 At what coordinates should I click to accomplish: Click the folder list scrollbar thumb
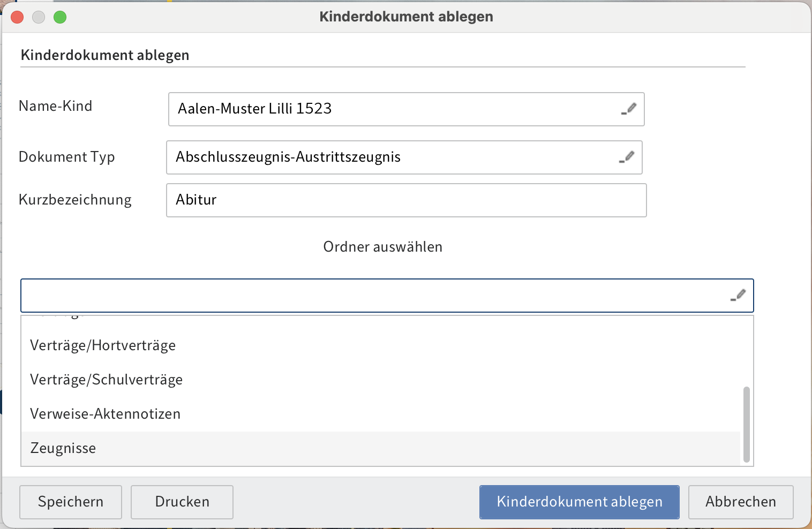[746, 424]
